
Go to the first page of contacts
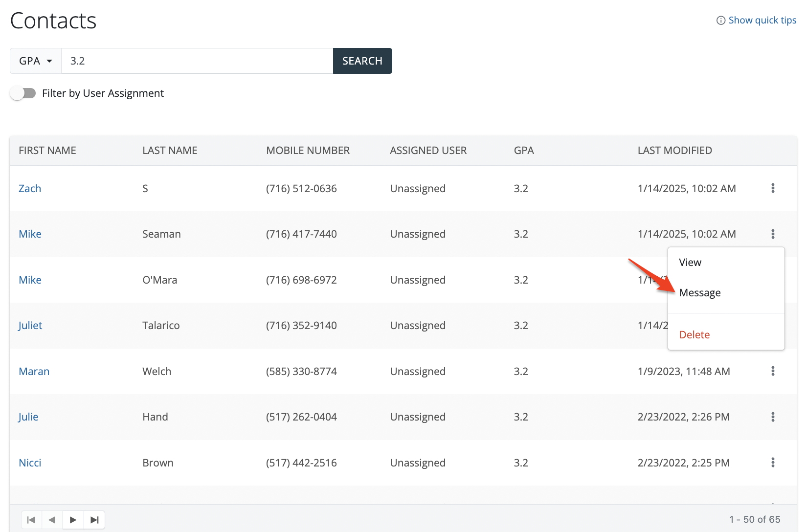pyautogui.click(x=31, y=520)
